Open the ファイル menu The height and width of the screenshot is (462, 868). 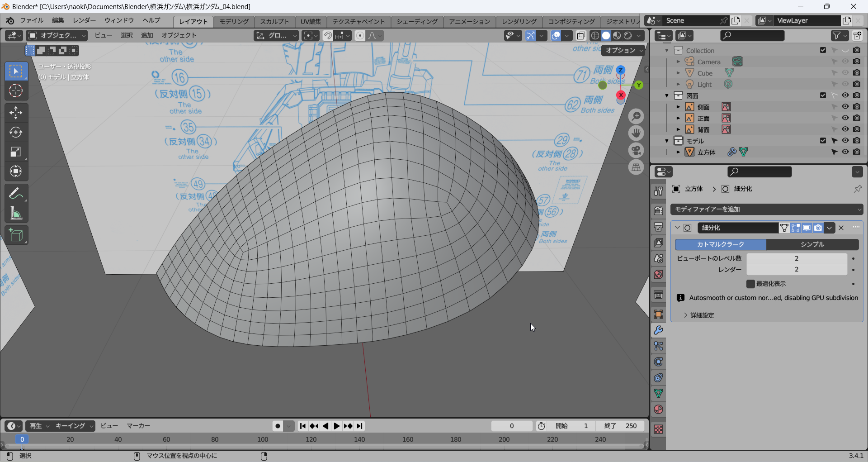click(x=32, y=20)
